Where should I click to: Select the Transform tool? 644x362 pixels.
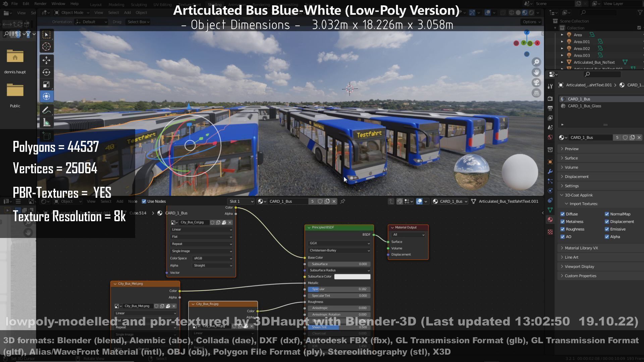47,97
